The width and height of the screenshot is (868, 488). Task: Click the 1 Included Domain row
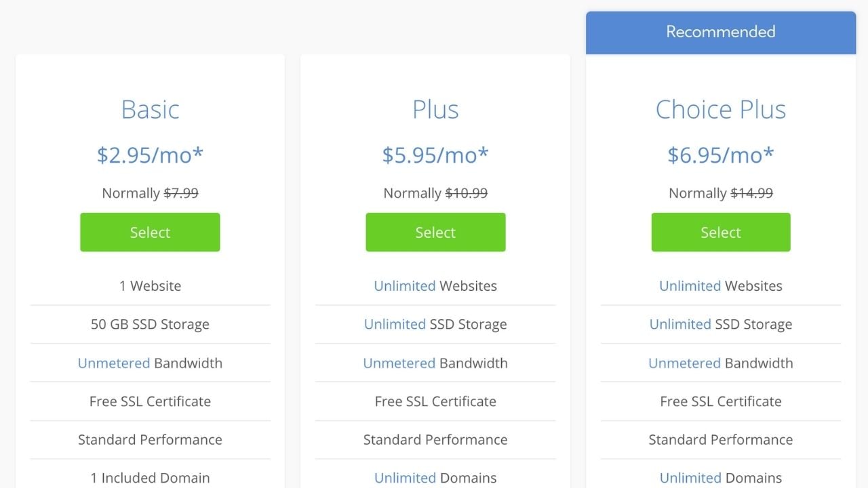click(x=150, y=478)
